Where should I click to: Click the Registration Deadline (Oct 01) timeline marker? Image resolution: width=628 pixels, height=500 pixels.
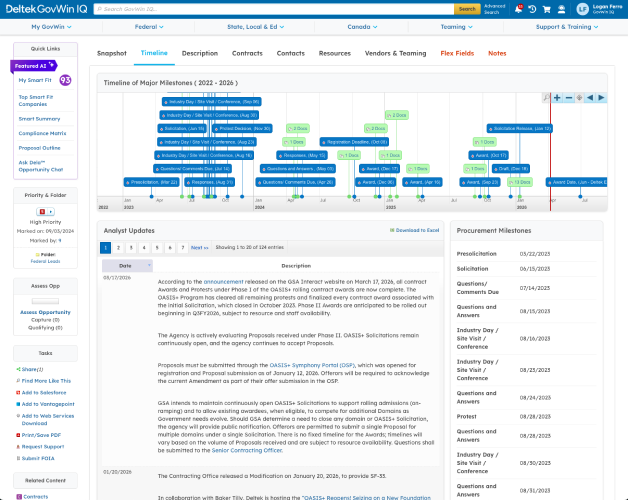click(x=354, y=142)
